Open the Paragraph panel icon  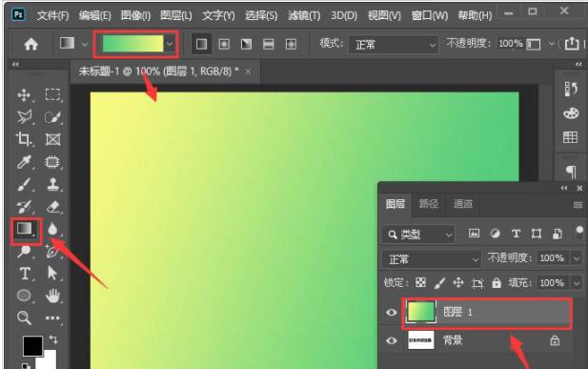(571, 172)
